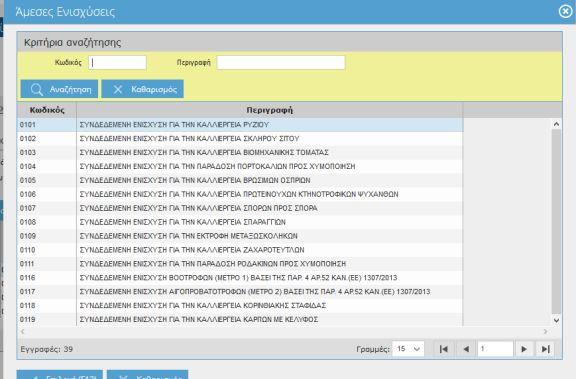The width and height of the screenshot is (576, 379).
Task: Click description ending in ΚΑΡΠΩΝ ΜΕ ΚΕΛΥΦΟΣ
Action: point(199,320)
